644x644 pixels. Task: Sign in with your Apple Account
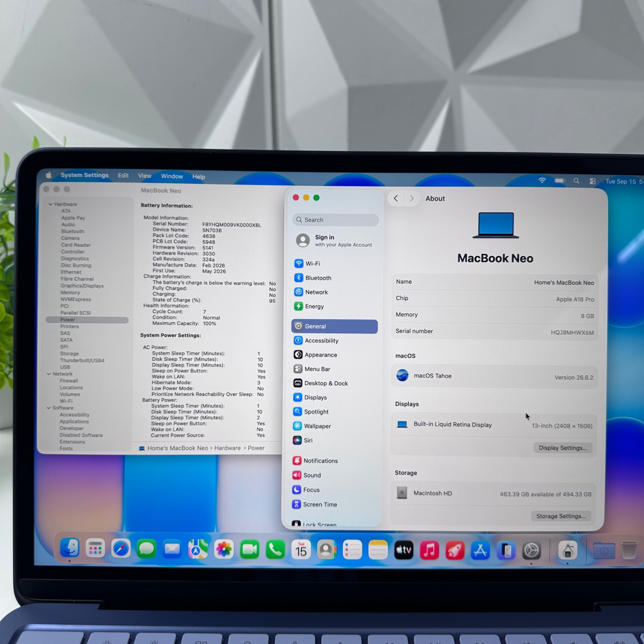335,241
